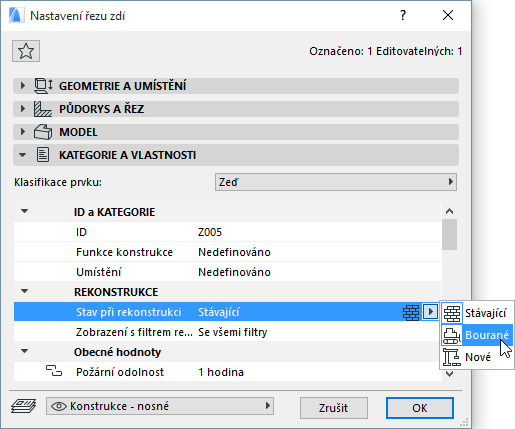Screen dimensions: 515x429
Task: Close the Nastavení řezu zdí dialog
Action: [x=448, y=15]
